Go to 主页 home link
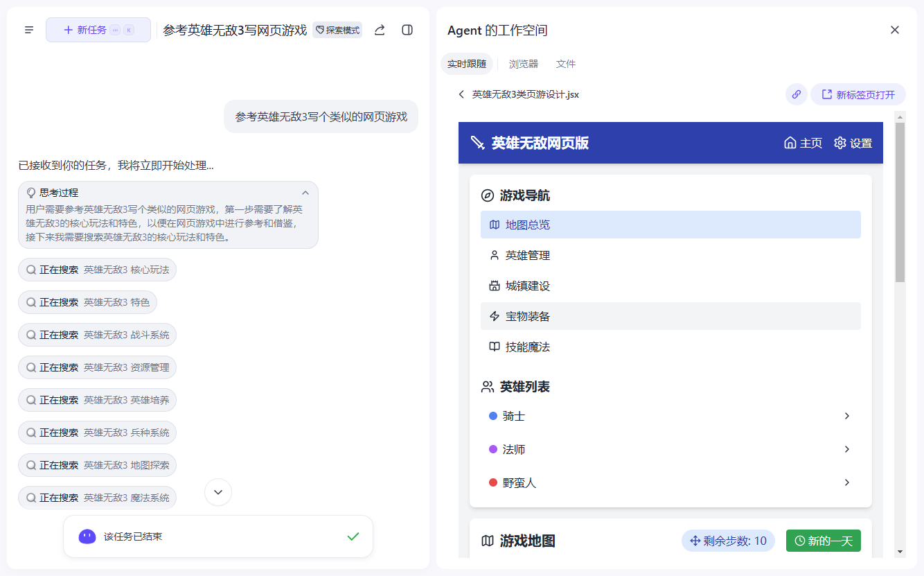 click(x=803, y=143)
